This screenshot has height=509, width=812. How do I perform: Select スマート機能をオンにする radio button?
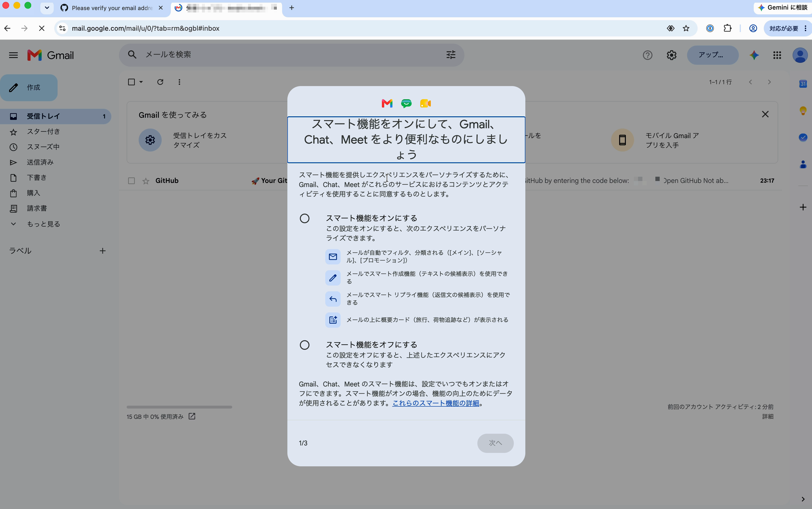tap(304, 218)
